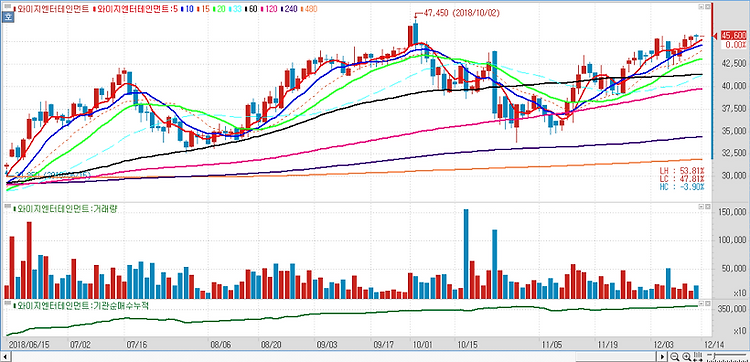This screenshot has width=750, height=362.
Task: Maximize the institutional net-buy panel
Action: pyautogui.click(x=701, y=303)
